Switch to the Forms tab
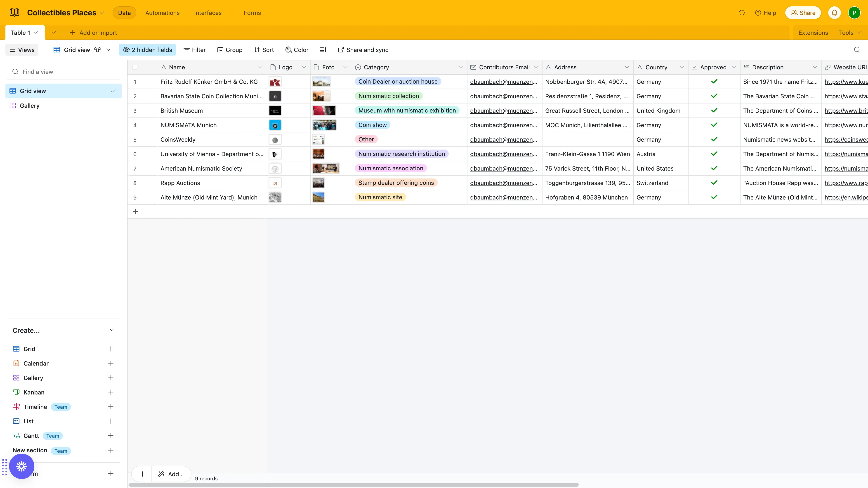The height and width of the screenshot is (488, 868). pos(252,13)
